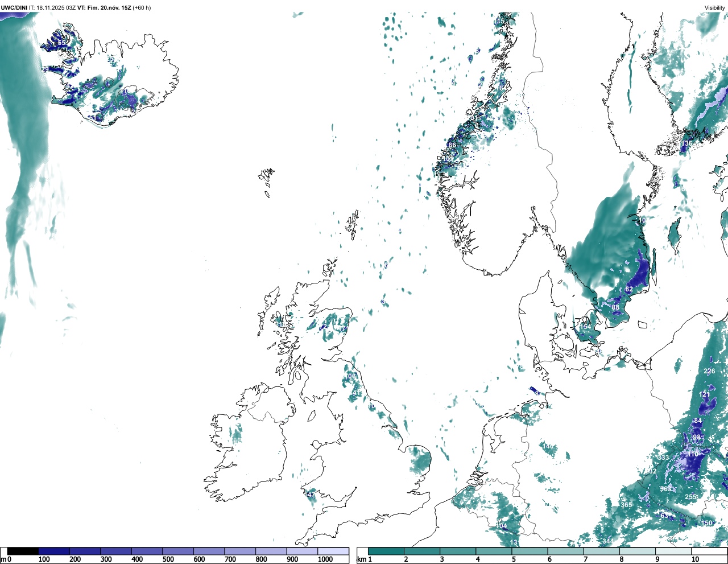Click the '110' visibility value on the map
The height and width of the screenshot is (564, 728).
(692, 454)
